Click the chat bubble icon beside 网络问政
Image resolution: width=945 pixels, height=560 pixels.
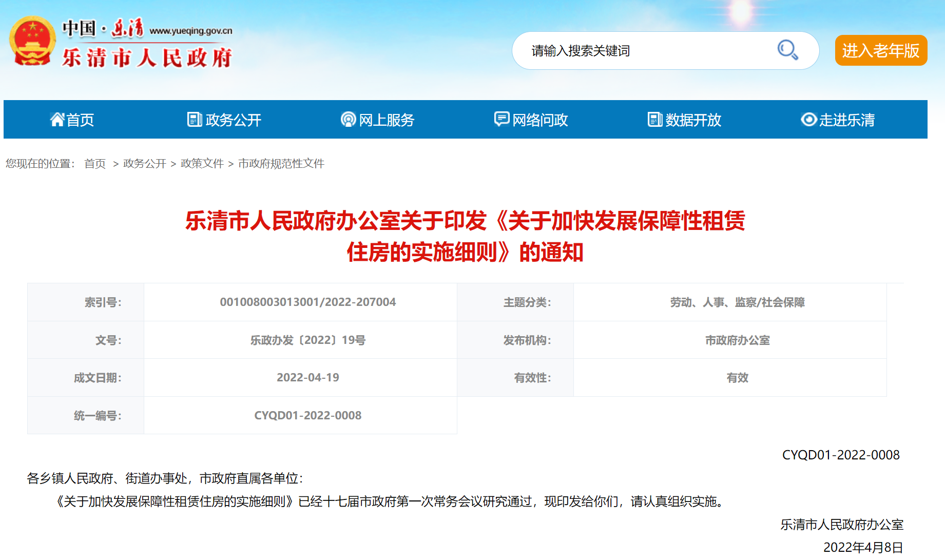[501, 119]
